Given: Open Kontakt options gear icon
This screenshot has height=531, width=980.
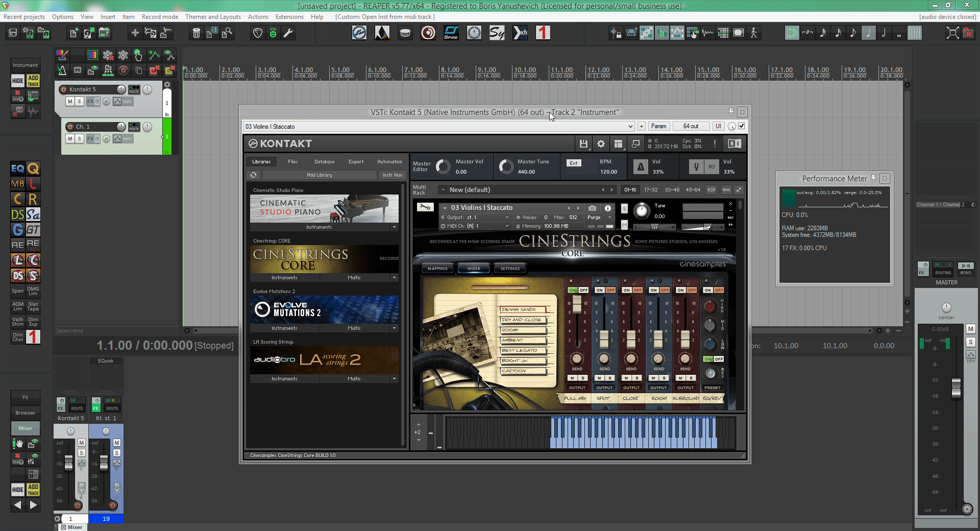Looking at the screenshot, I should 601,144.
